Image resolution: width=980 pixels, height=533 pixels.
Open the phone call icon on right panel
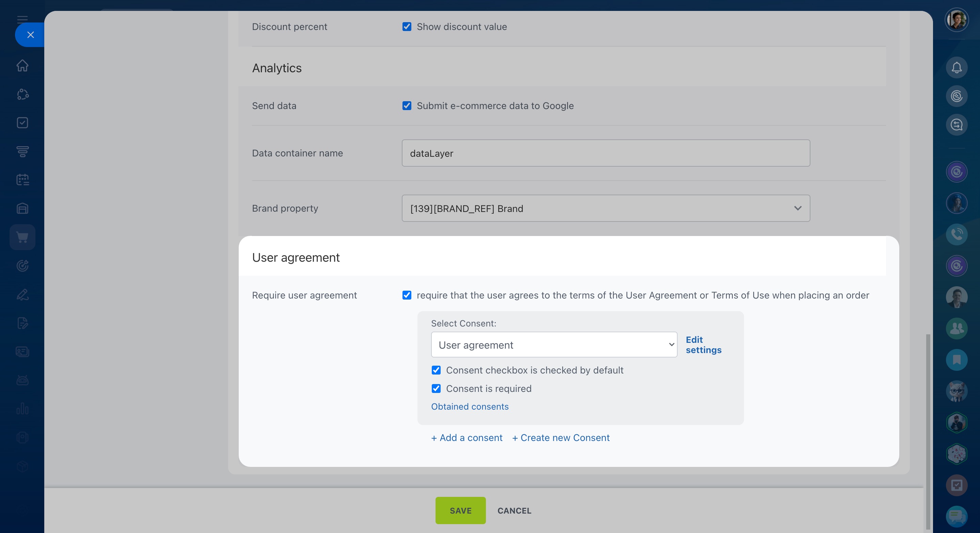(957, 234)
